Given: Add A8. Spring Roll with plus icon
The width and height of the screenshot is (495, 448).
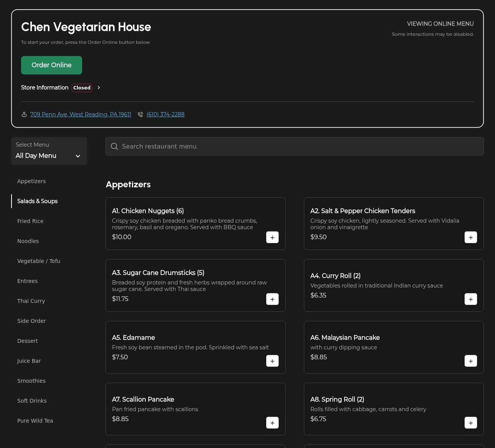Looking at the screenshot, I should [470, 423].
